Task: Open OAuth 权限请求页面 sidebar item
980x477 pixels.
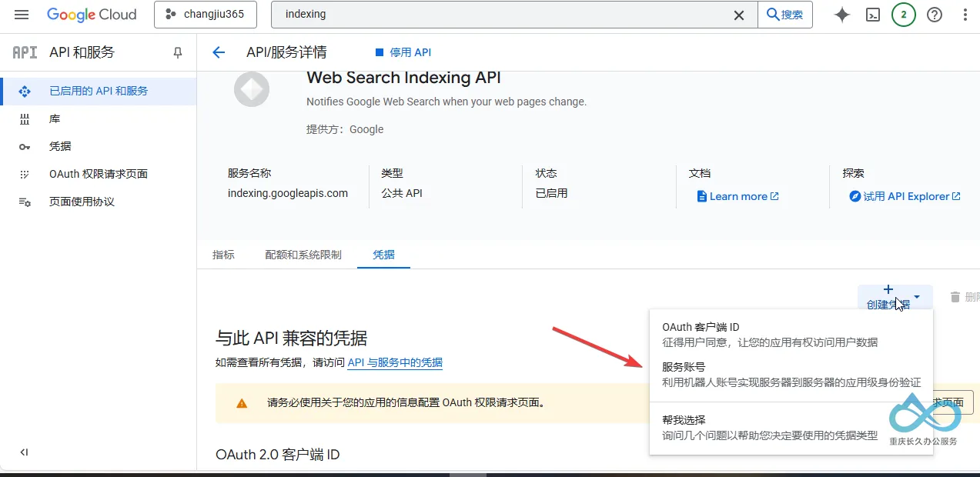Action: tap(99, 174)
